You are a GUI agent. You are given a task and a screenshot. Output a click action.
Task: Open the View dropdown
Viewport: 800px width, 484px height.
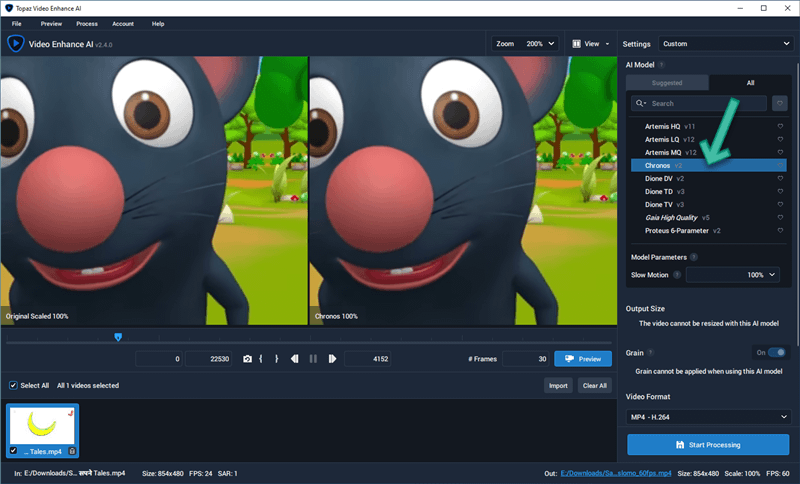point(591,44)
